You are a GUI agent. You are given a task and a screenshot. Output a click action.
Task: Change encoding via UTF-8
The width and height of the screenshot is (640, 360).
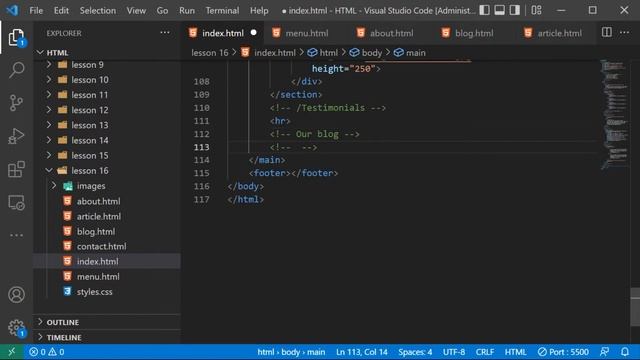tap(454, 352)
